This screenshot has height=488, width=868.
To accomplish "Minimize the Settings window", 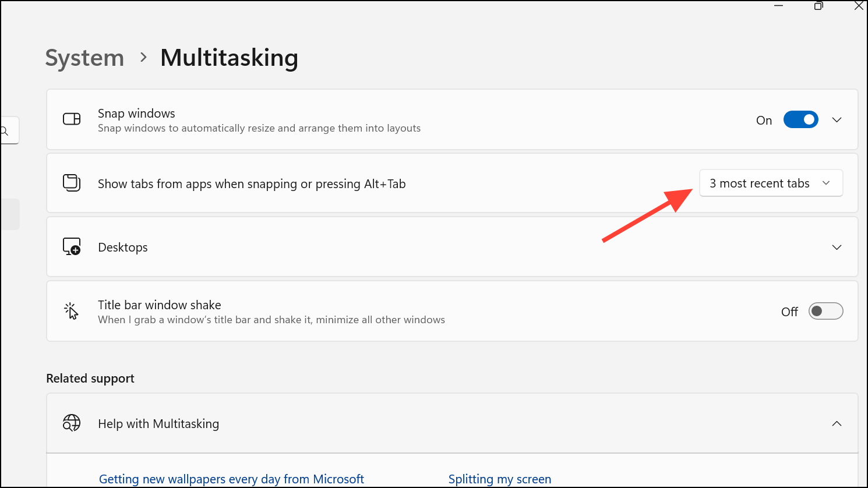I will tap(778, 6).
